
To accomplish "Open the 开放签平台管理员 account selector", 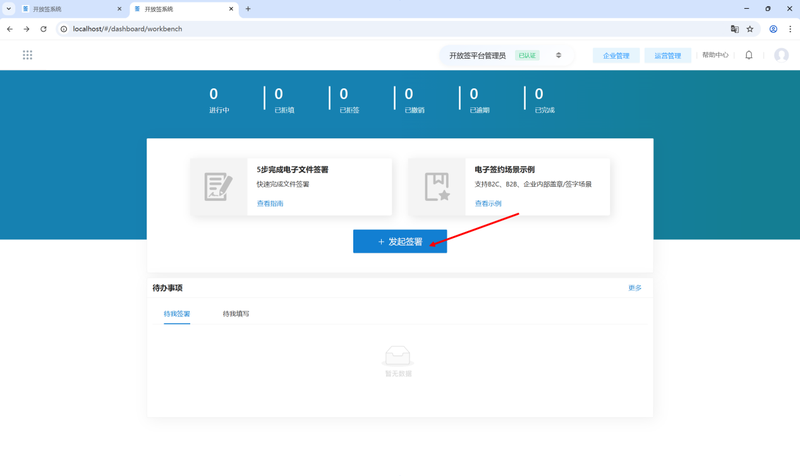I will 477,56.
